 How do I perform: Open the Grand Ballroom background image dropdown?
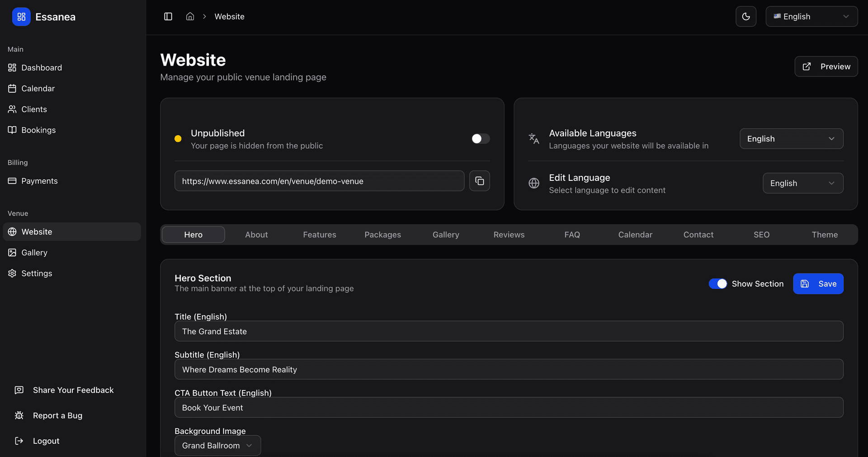coord(217,446)
